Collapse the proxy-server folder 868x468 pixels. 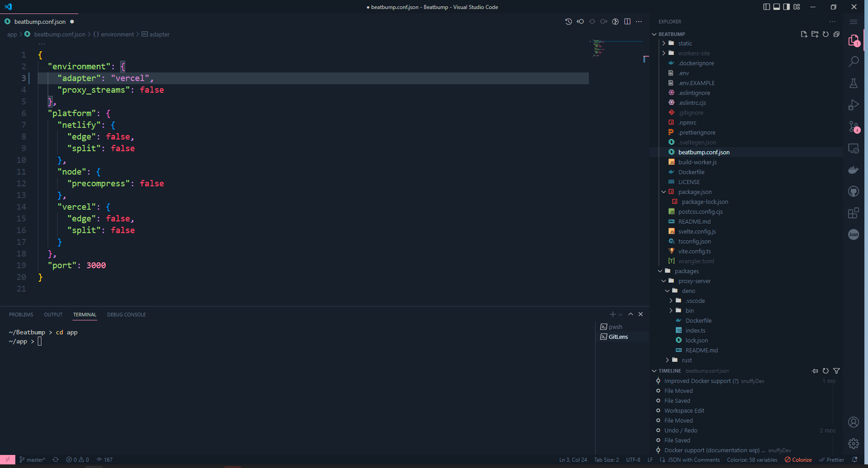tap(664, 281)
